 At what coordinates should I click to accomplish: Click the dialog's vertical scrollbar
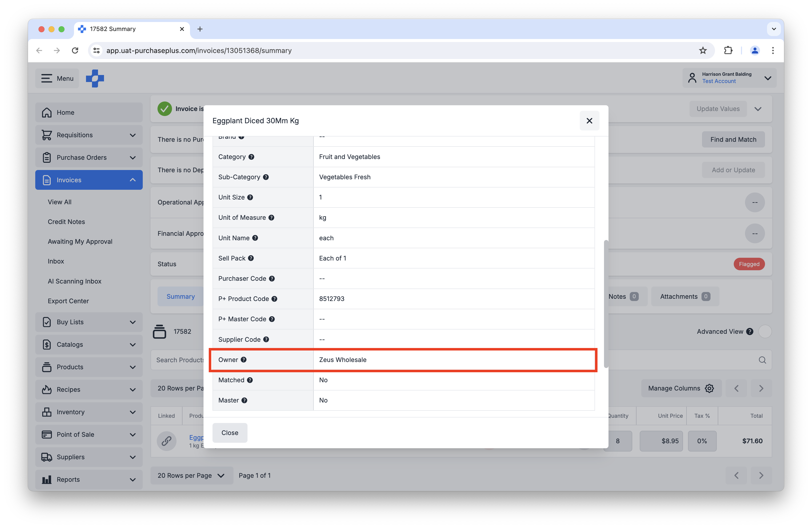606,304
